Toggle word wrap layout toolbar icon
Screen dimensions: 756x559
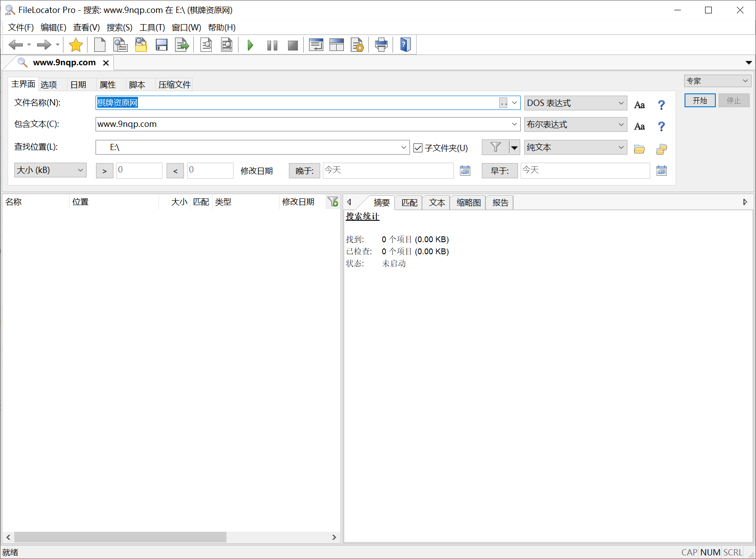click(316, 45)
